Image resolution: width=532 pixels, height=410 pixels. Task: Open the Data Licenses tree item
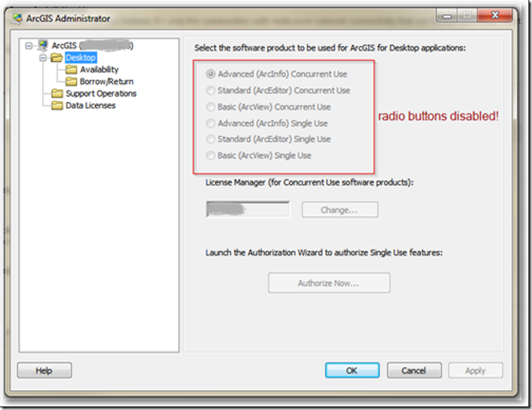pyautogui.click(x=90, y=106)
